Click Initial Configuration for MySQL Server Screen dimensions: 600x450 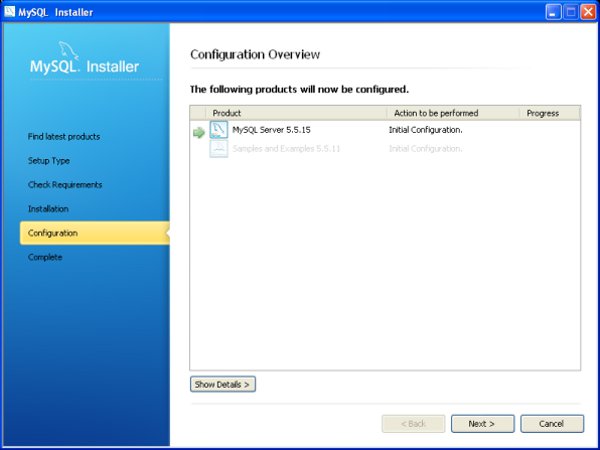426,130
